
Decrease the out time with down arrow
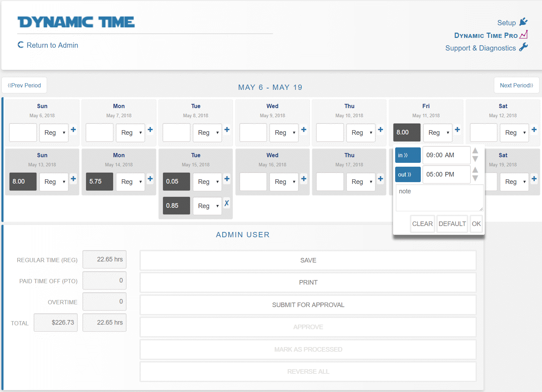tap(475, 178)
